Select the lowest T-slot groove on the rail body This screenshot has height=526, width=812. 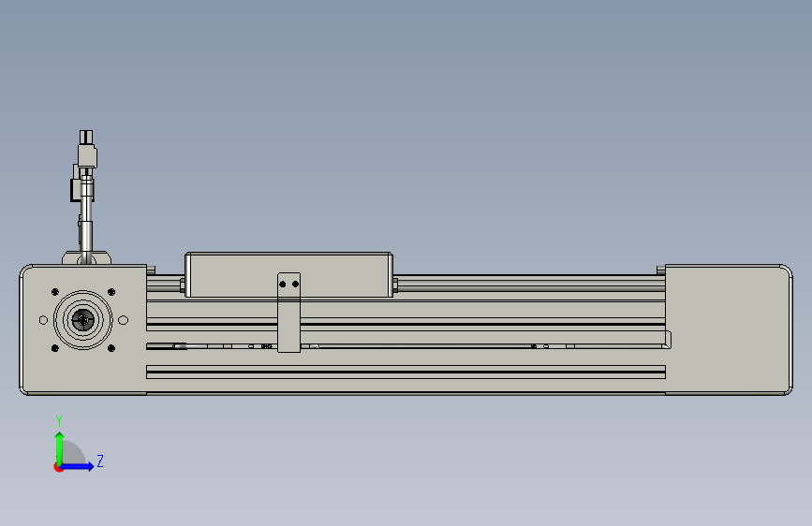(x=406, y=372)
